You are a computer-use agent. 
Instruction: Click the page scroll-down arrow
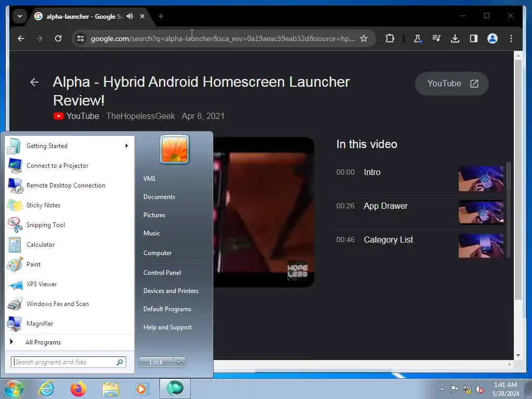[518, 355]
